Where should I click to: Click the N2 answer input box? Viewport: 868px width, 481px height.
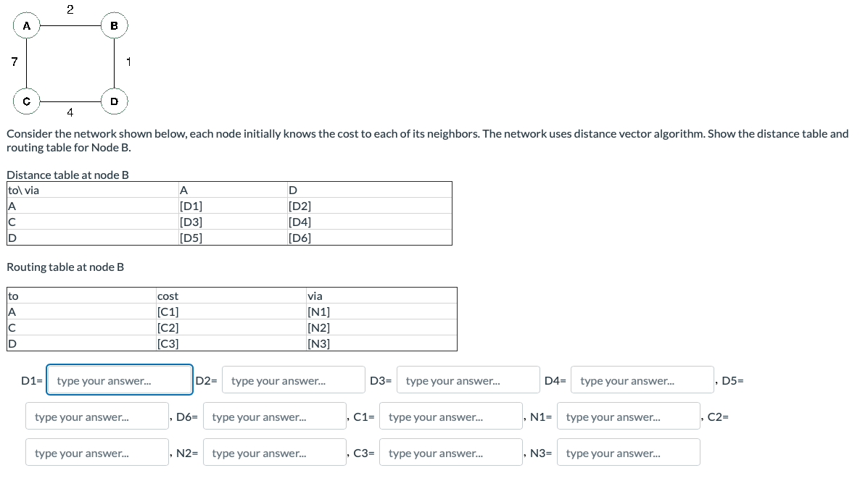tap(274, 451)
